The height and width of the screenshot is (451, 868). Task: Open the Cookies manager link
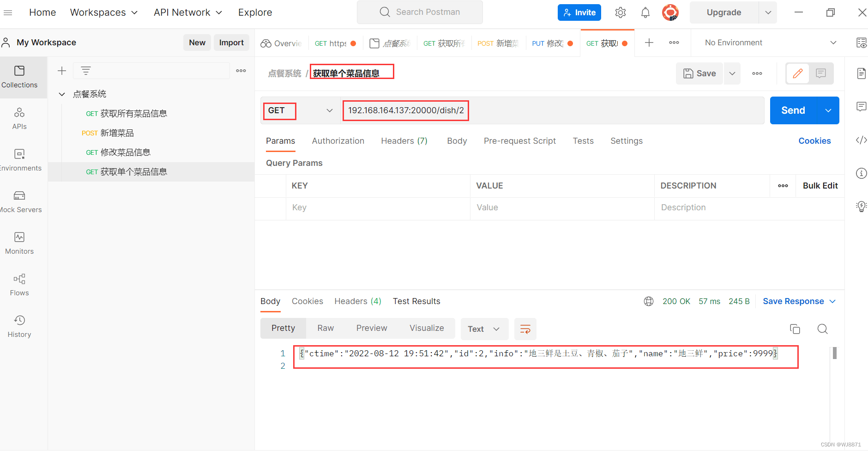point(814,140)
